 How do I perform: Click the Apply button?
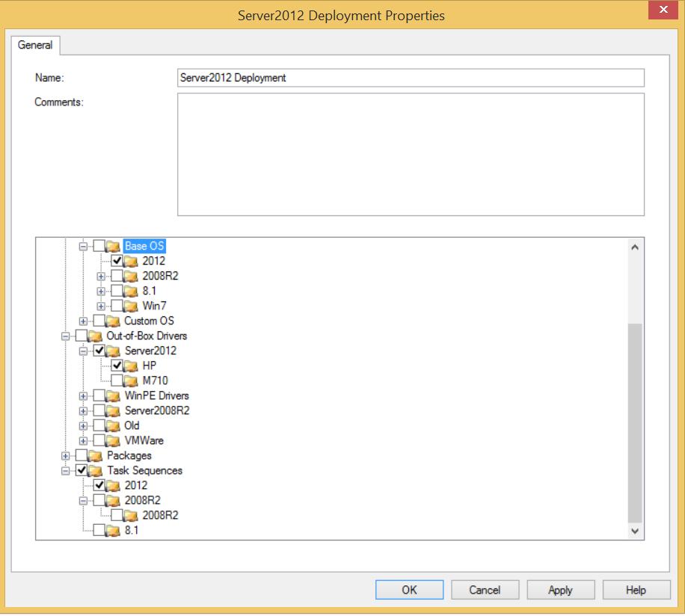click(561, 590)
